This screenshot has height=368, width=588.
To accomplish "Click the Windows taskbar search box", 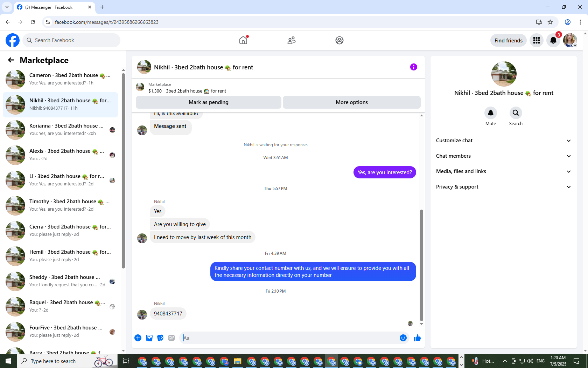I will pyautogui.click(x=66, y=361).
